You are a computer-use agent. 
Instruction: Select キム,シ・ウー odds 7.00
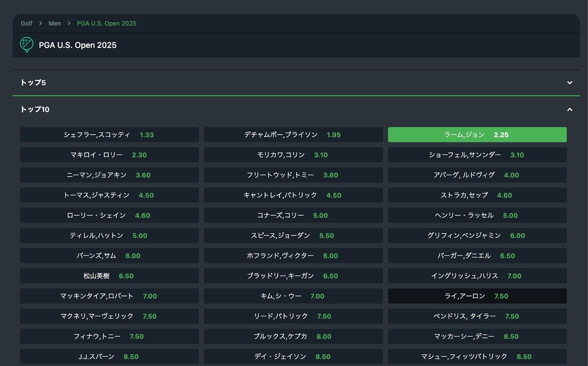[293, 296]
